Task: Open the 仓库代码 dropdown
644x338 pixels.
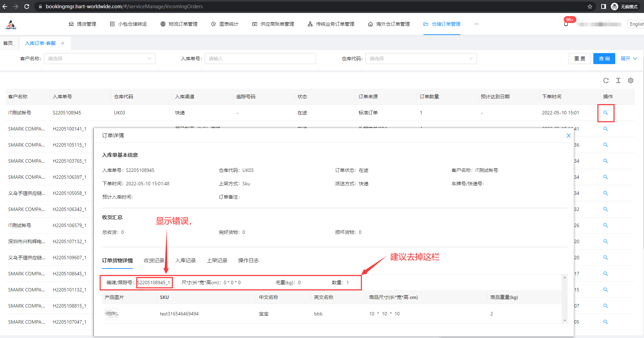Action: tap(421, 59)
